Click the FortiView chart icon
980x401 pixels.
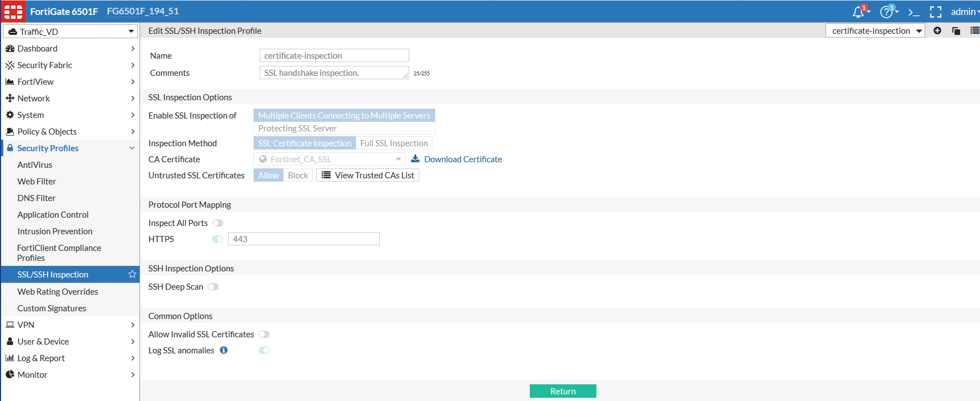pos(10,82)
